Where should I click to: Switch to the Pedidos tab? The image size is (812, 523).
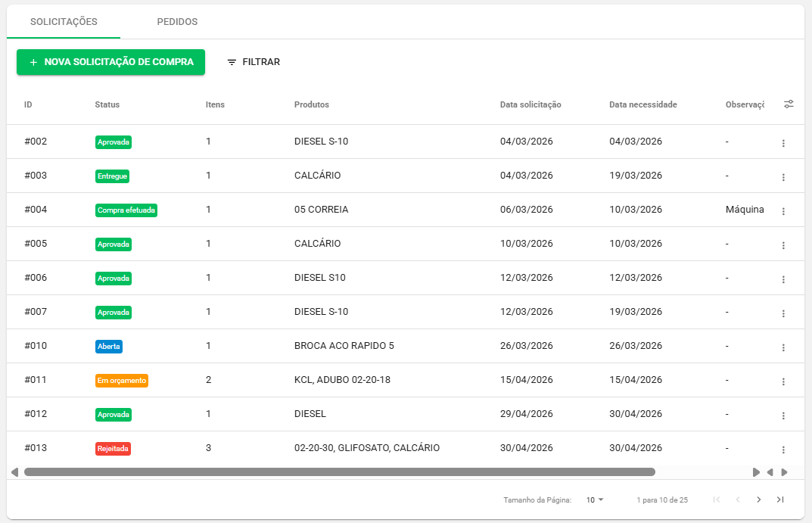click(177, 22)
